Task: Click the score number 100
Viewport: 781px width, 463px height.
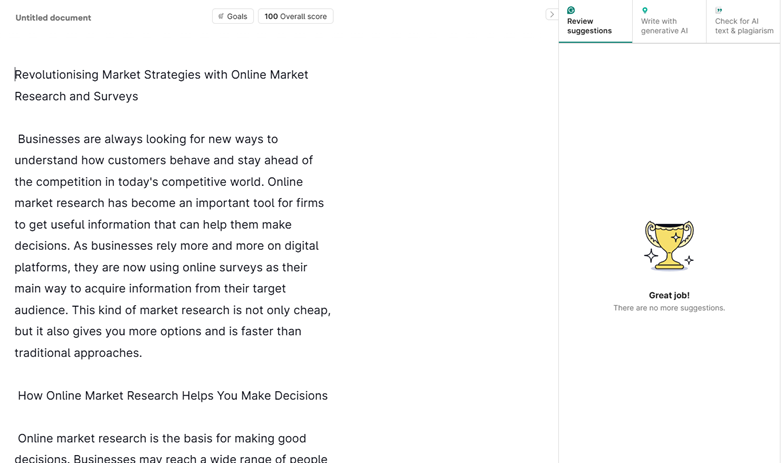Action: (x=270, y=16)
